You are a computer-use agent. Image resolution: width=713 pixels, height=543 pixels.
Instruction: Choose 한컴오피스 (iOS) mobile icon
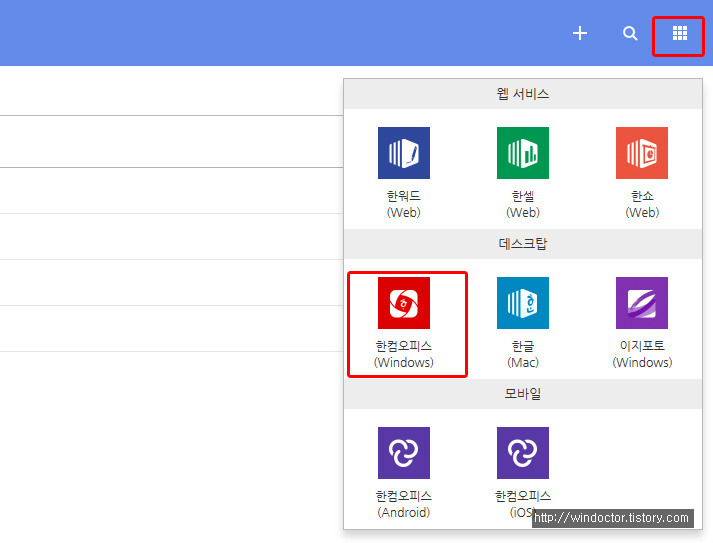[523, 453]
